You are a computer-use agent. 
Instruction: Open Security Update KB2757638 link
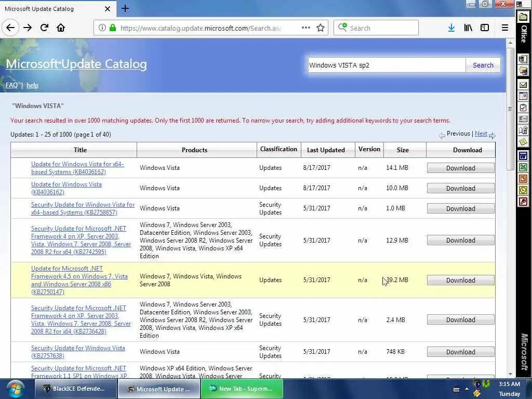[x=78, y=352]
